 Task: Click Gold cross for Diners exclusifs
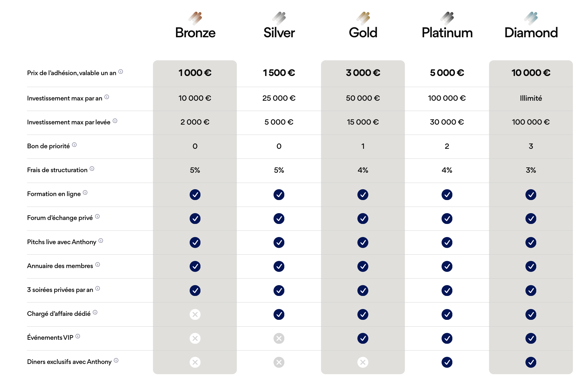pos(363,362)
